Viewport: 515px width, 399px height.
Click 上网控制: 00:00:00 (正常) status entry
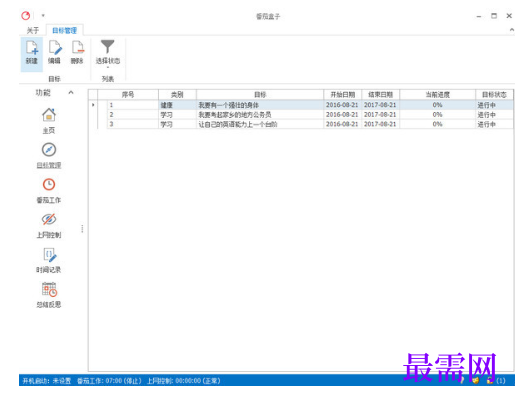[x=184, y=381]
